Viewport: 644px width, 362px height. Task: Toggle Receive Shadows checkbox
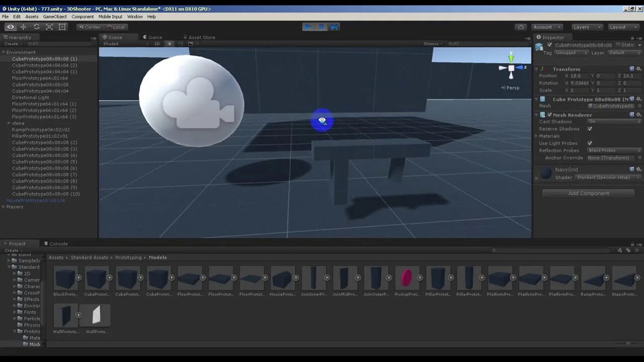tap(590, 129)
